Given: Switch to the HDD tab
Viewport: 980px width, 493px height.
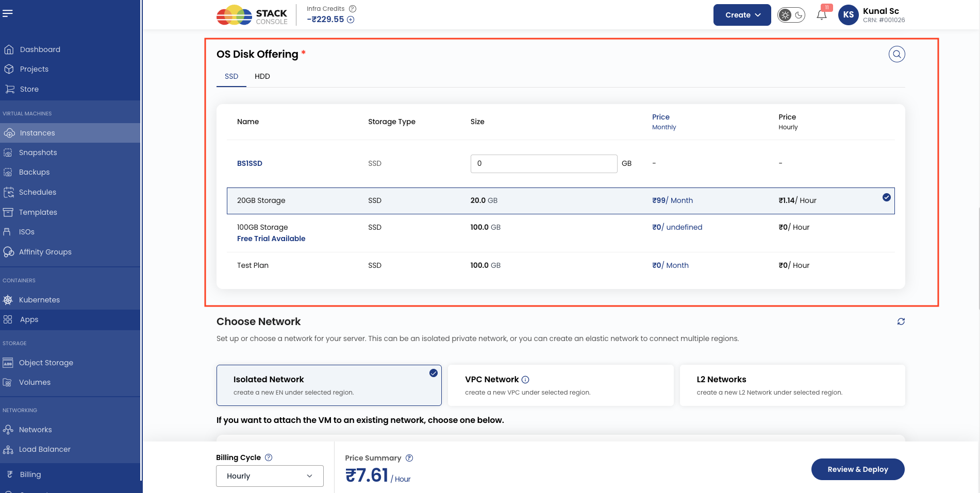Looking at the screenshot, I should click(262, 76).
